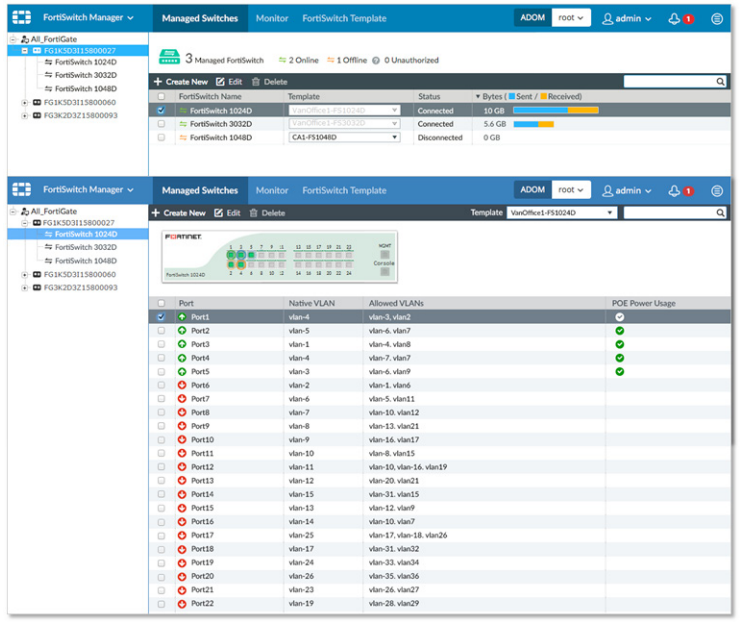Open the hamburger menu icon in lower header

[717, 191]
